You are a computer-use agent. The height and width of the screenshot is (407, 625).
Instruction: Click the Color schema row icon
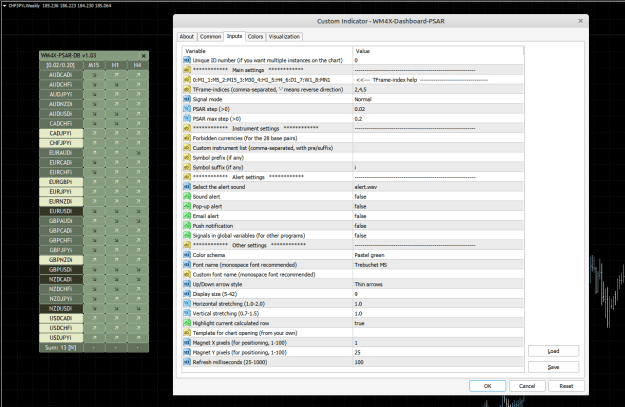(187, 255)
